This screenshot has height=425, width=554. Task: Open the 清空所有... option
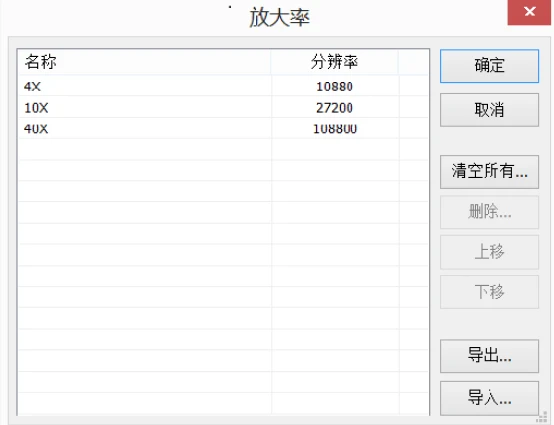(x=489, y=172)
